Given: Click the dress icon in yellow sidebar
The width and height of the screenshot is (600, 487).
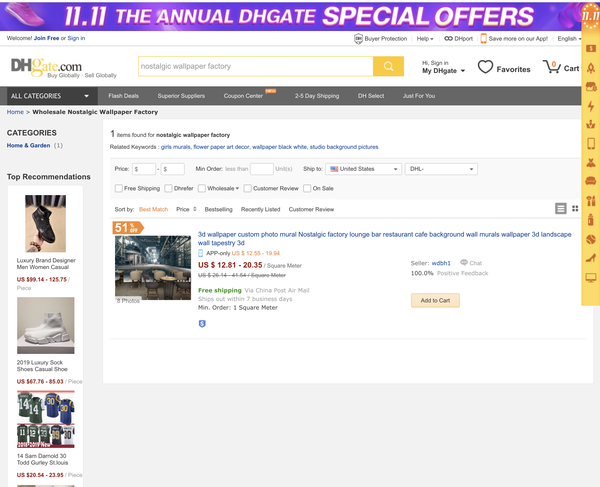Looking at the screenshot, I should coord(591,163).
